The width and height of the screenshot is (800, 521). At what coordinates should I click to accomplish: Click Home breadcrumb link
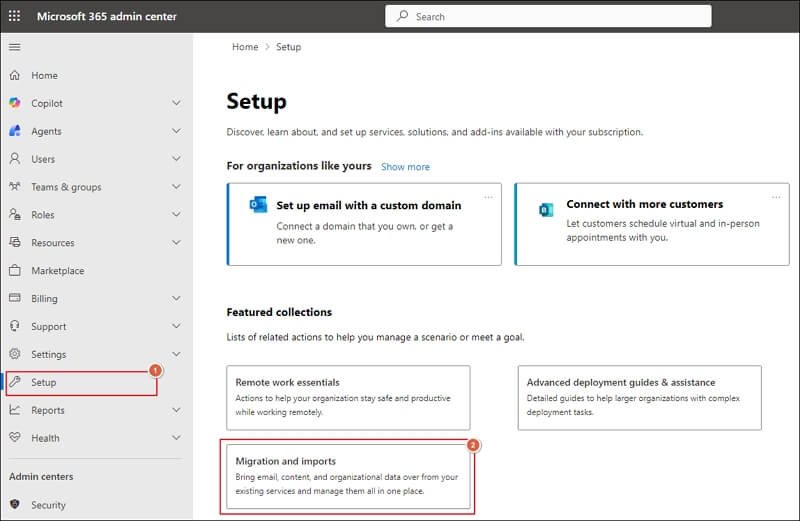point(245,46)
